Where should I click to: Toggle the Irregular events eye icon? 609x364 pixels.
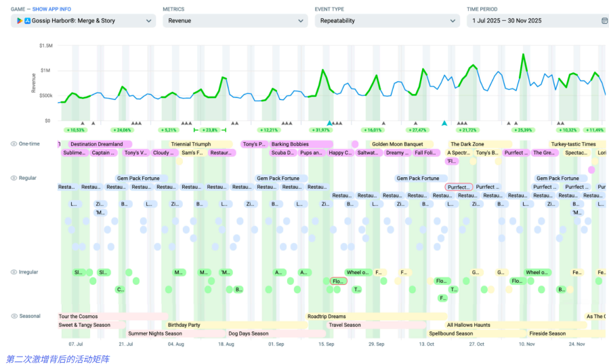14,272
